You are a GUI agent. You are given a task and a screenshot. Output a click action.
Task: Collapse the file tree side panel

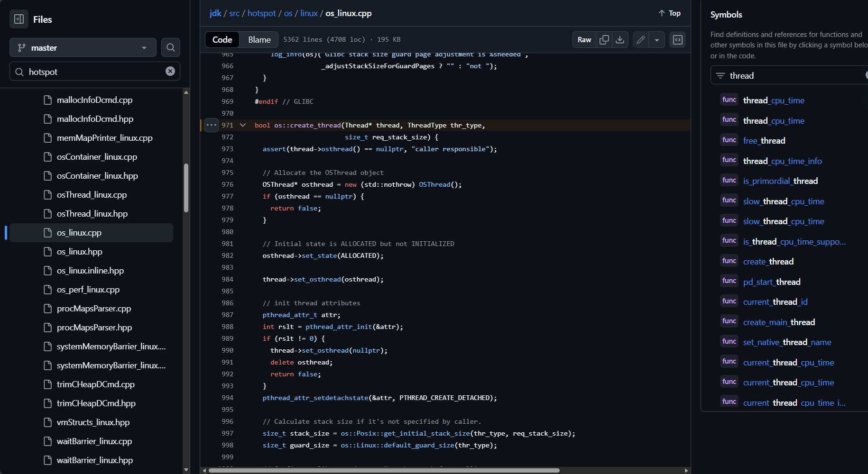point(19,19)
